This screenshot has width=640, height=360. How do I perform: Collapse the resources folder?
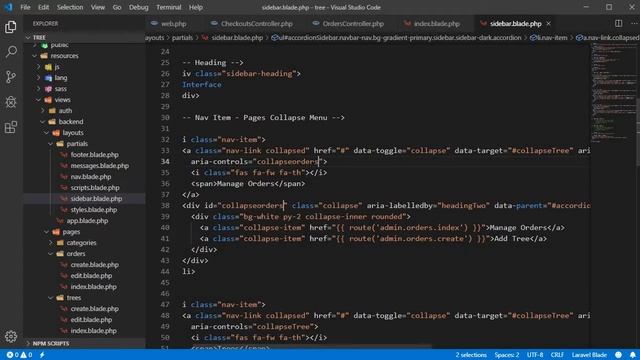[64, 56]
